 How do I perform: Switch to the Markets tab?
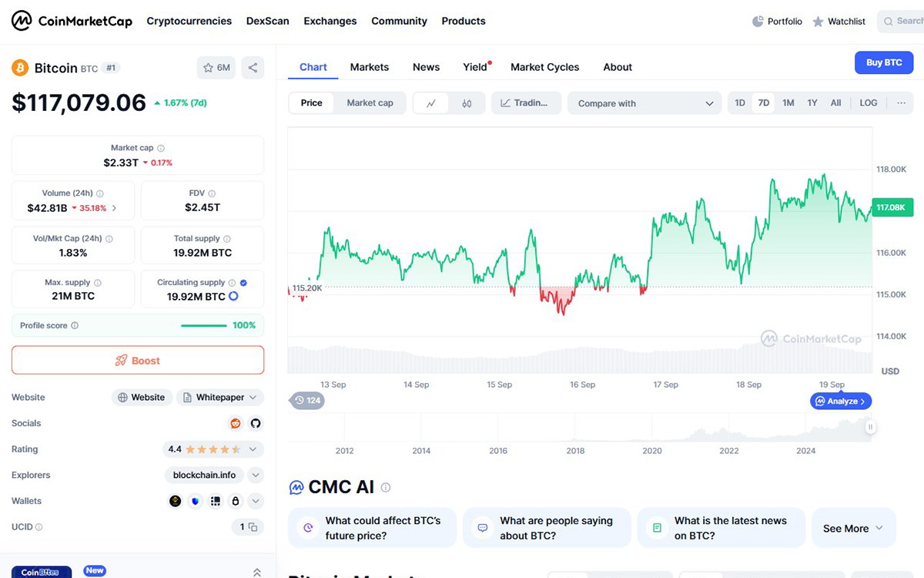click(x=369, y=67)
